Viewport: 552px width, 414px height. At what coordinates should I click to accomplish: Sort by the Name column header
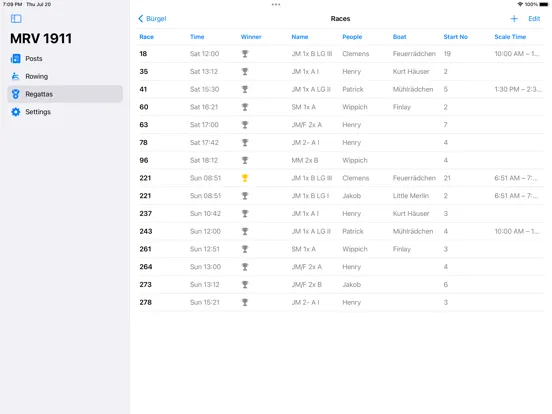pyautogui.click(x=300, y=37)
